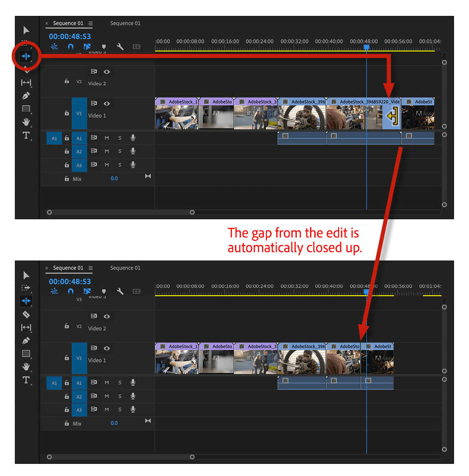
Task: Select the Hand tool in lower timeline panel
Action: 26,367
